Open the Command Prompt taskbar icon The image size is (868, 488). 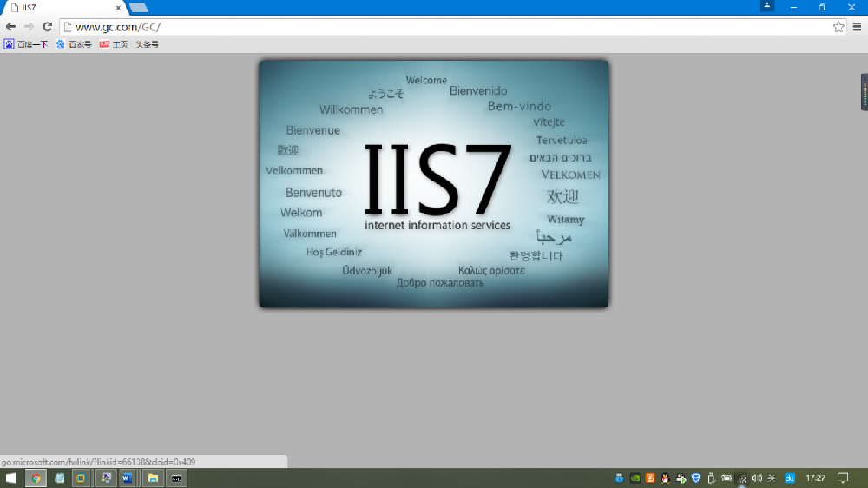click(176, 478)
